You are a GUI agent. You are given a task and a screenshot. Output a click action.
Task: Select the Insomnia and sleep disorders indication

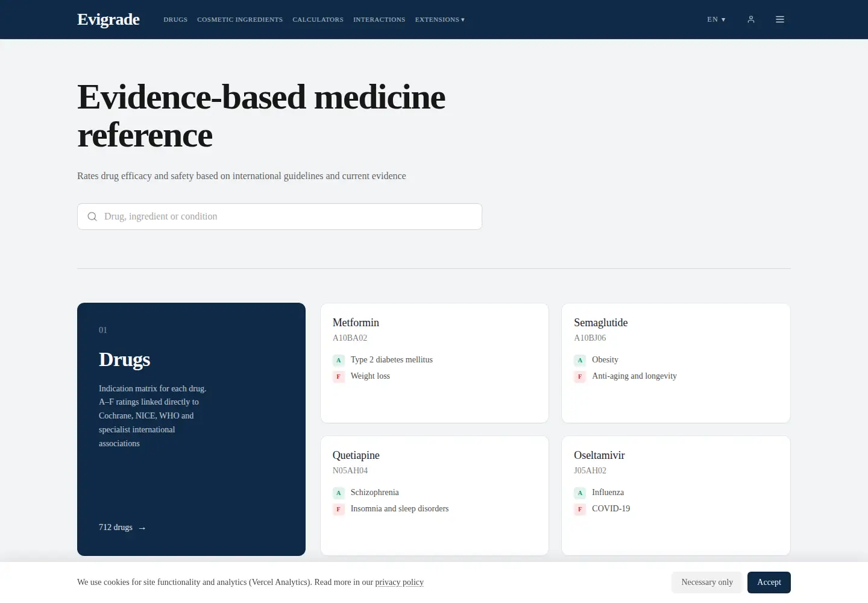point(400,509)
